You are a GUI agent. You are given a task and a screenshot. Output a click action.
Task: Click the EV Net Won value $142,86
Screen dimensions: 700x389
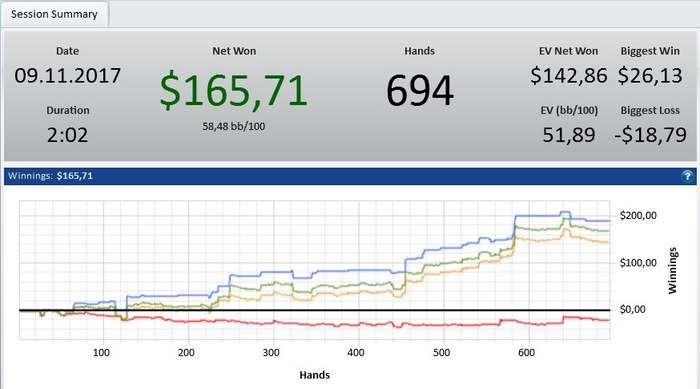[x=569, y=75]
